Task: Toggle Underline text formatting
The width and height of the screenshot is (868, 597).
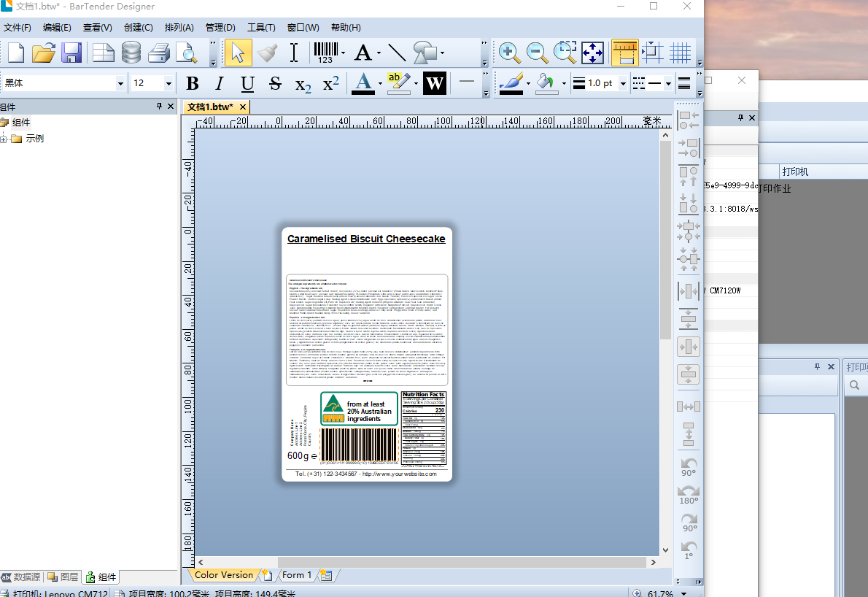Action: click(x=247, y=84)
